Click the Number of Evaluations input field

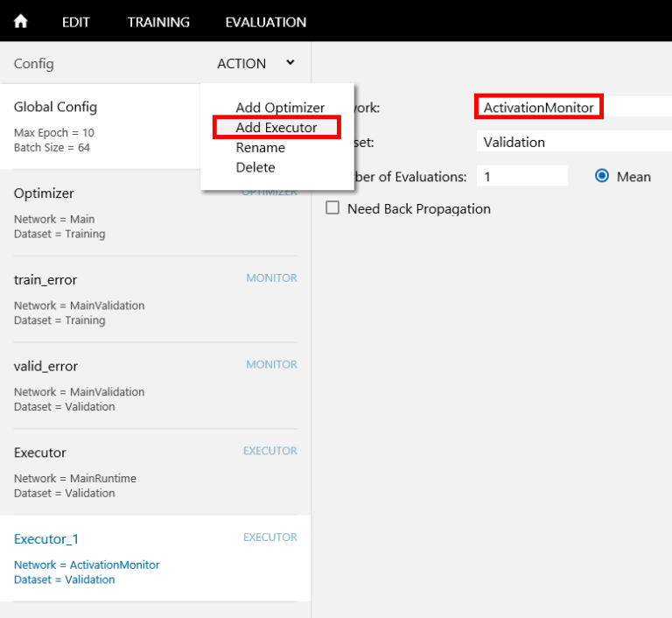tap(521, 177)
